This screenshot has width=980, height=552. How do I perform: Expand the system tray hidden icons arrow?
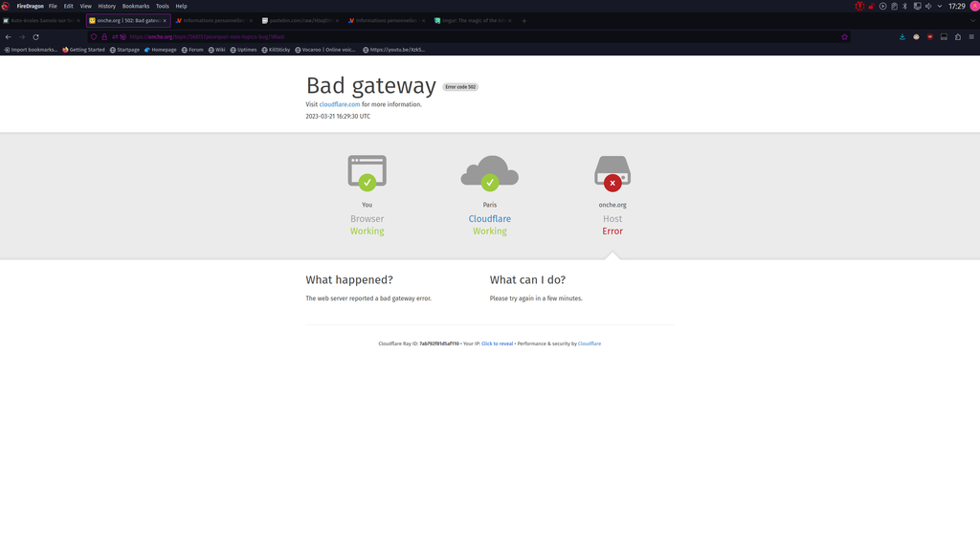pyautogui.click(x=940, y=7)
